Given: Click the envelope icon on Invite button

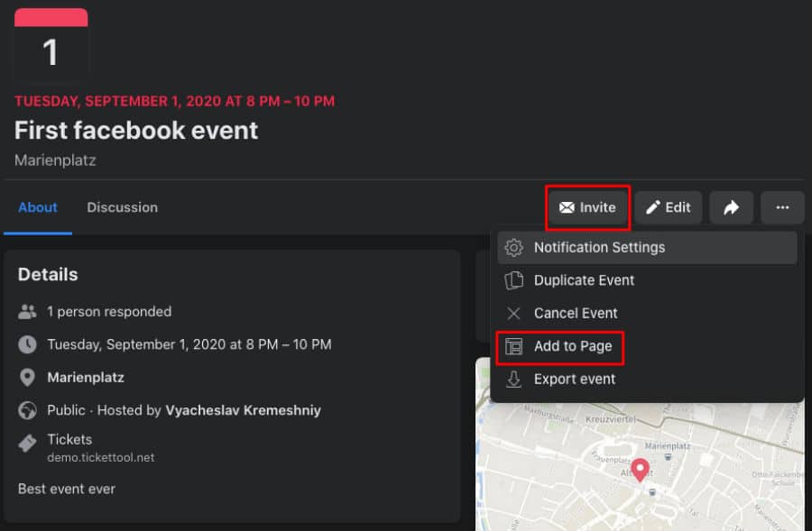Looking at the screenshot, I should pyautogui.click(x=567, y=207).
